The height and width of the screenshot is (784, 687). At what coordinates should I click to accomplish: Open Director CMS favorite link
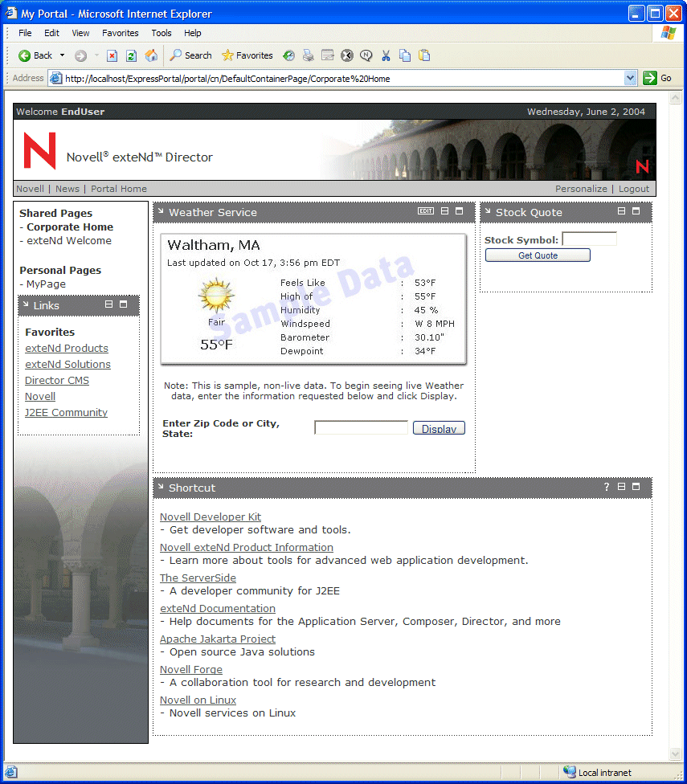[57, 380]
